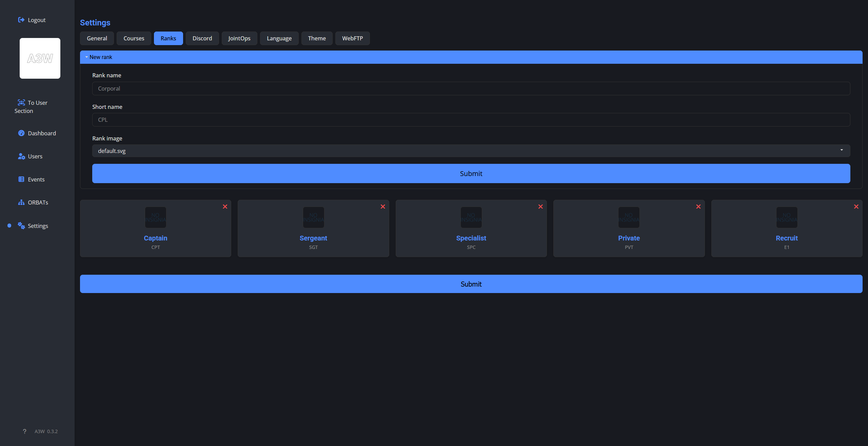
Task: Click the bottom Submit button
Action: 471,284
